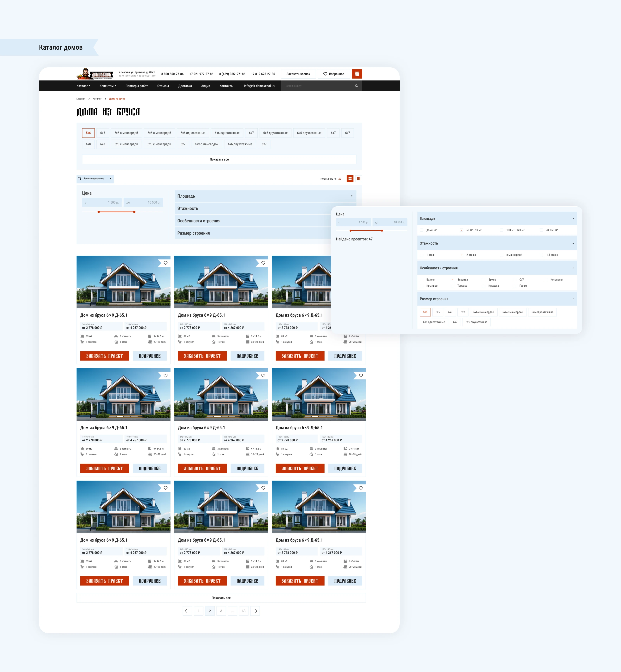Image resolution: width=621 pixels, height=672 pixels.
Task: Enable the 'Балкон' feature checkbox
Action: pyautogui.click(x=421, y=279)
